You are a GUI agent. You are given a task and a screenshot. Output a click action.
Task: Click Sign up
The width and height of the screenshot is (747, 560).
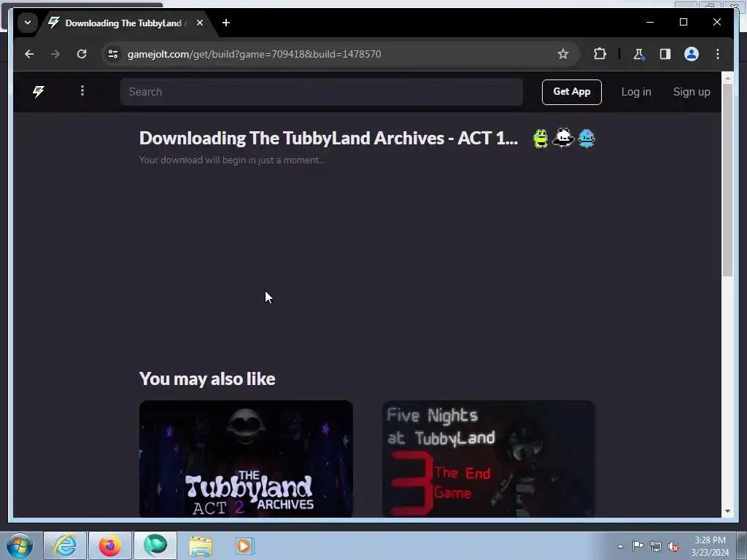pos(692,92)
